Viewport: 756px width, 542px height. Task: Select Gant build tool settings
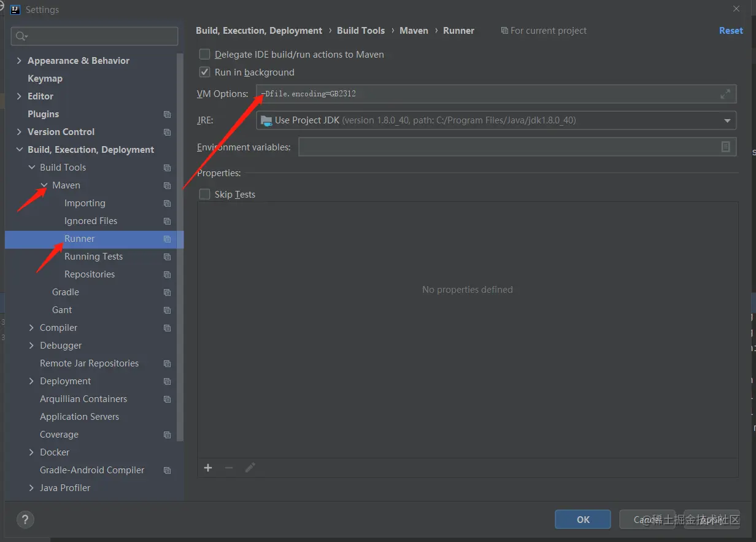click(x=62, y=310)
